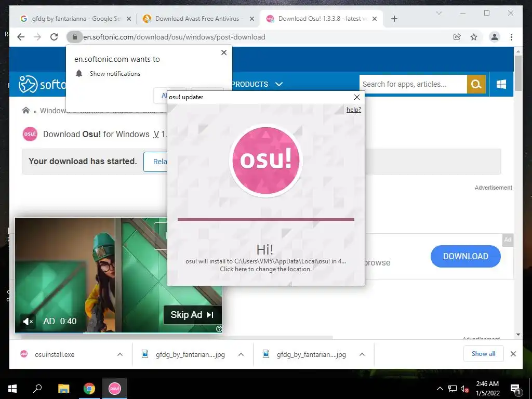Select the Windows platform icon on Softonic
The width and height of the screenshot is (532, 399).
coord(501,84)
